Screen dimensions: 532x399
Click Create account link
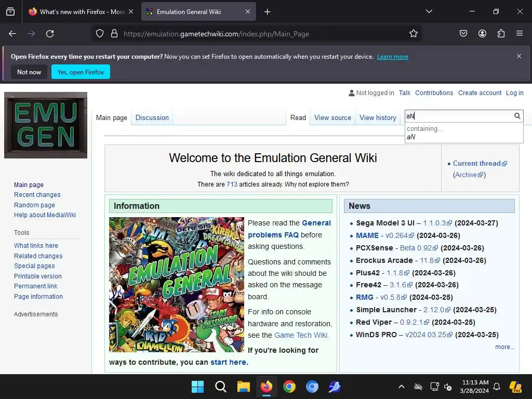tap(480, 93)
